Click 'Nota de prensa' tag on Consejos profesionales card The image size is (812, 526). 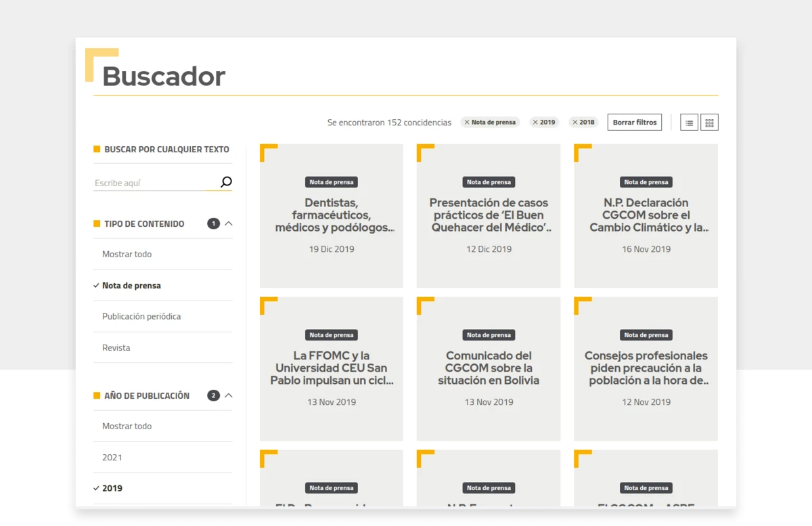pyautogui.click(x=646, y=335)
